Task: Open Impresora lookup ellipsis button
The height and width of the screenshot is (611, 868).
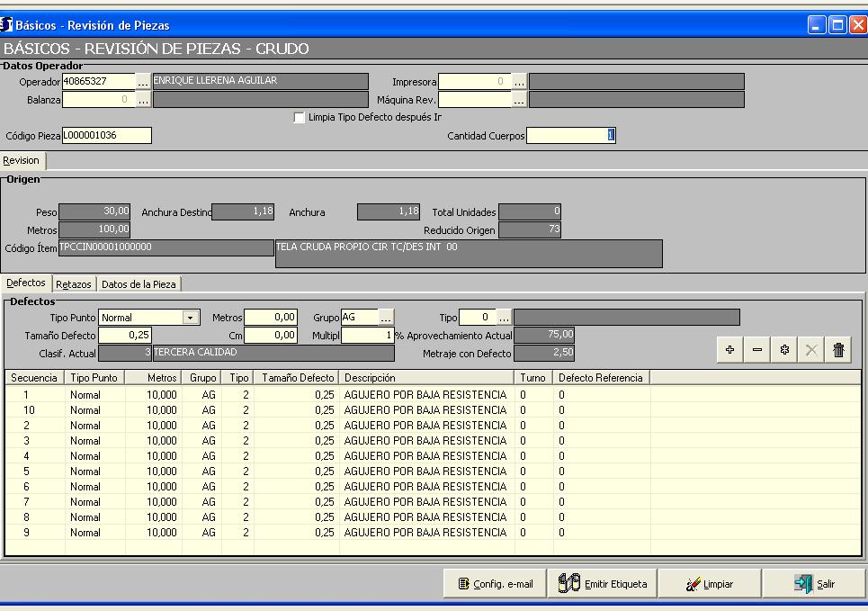Action: [519, 82]
